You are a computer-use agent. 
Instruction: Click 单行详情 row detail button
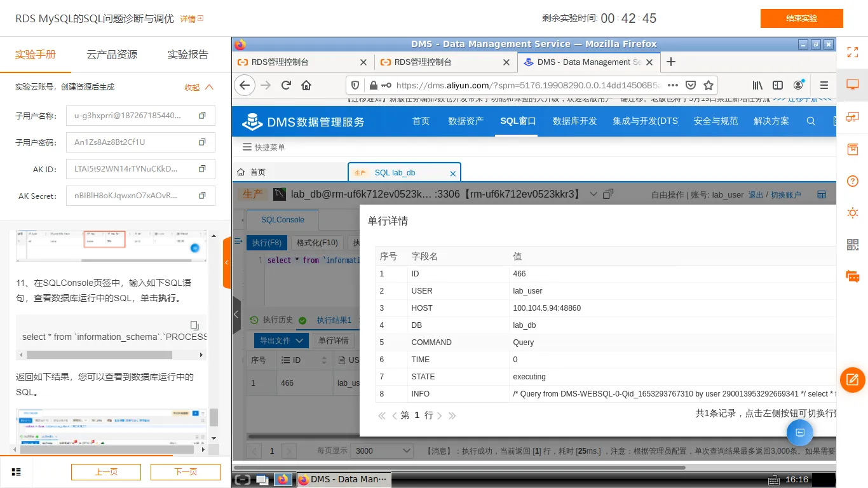click(x=334, y=341)
